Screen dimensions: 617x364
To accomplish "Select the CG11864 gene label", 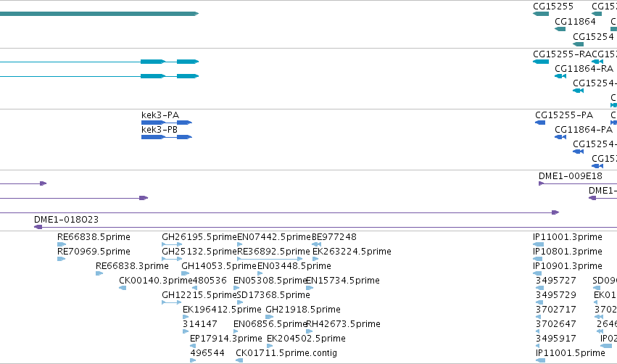I will [575, 22].
